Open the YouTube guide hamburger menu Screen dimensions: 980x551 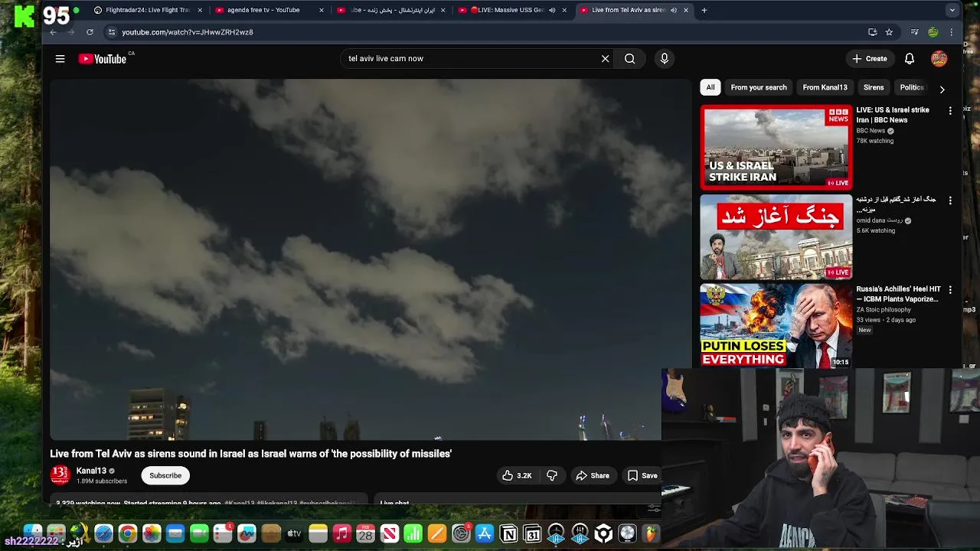pos(60,59)
